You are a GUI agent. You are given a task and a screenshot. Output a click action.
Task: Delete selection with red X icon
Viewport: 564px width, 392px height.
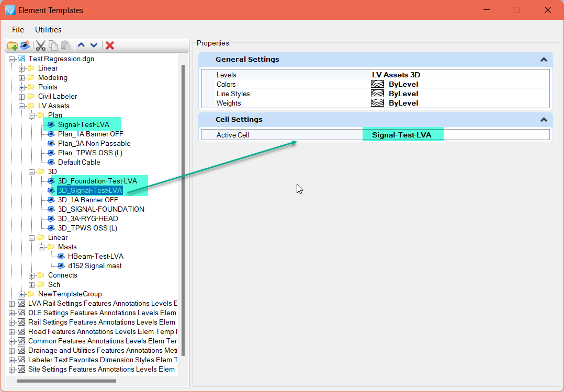pos(110,45)
